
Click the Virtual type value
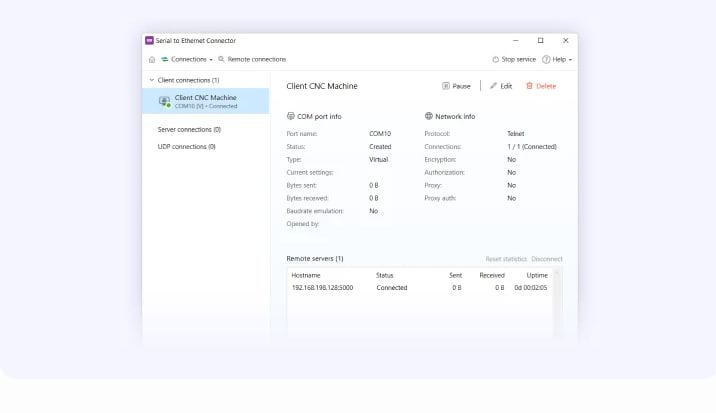point(379,159)
